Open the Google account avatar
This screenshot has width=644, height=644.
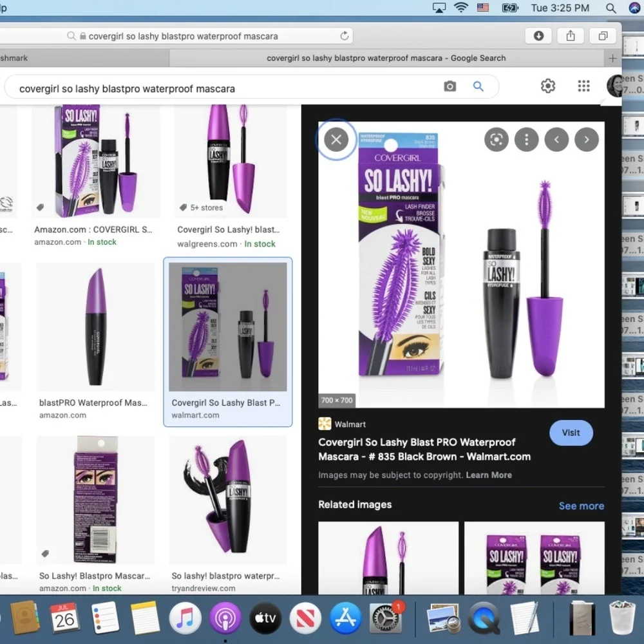(x=614, y=86)
